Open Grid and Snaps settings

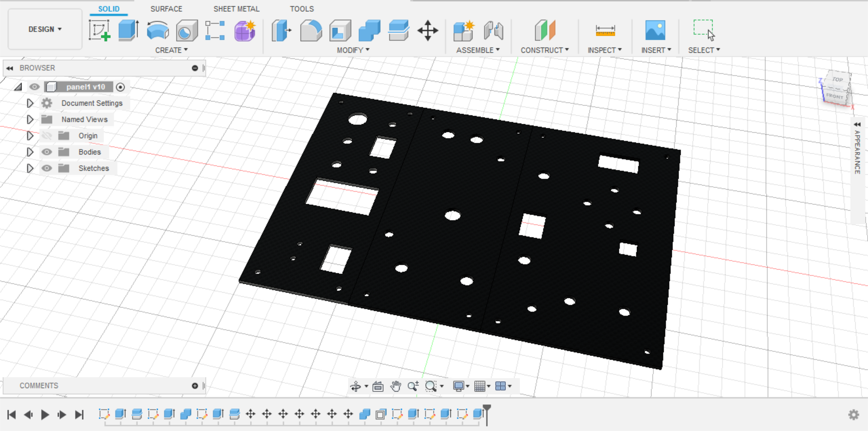coord(482,386)
